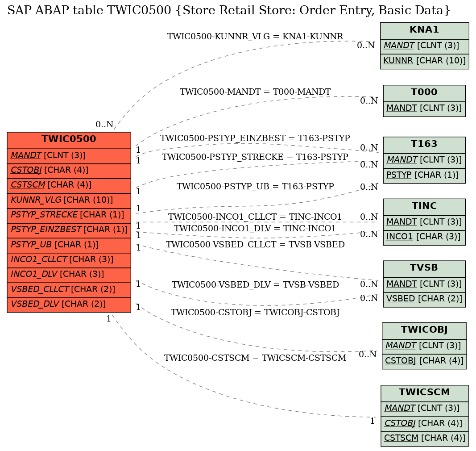This screenshot has height=451, width=476.
Task: Click label TWIC0500-PSTYP_STRECKE = T163-PSTYP
Action: coord(255,157)
